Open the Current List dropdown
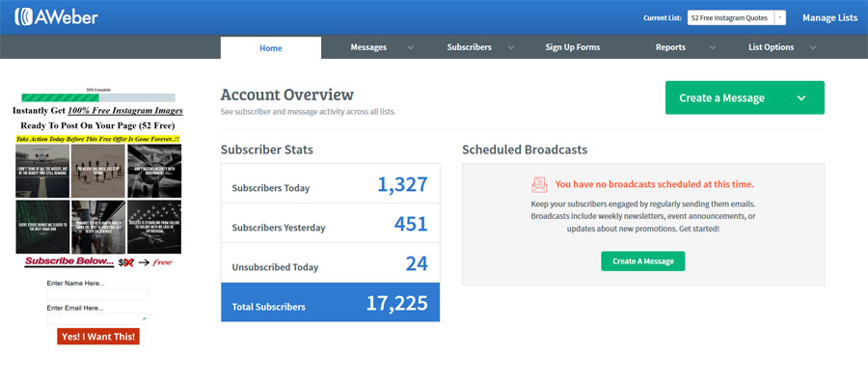Image resolution: width=868 pixels, height=382 pixels. [736, 17]
